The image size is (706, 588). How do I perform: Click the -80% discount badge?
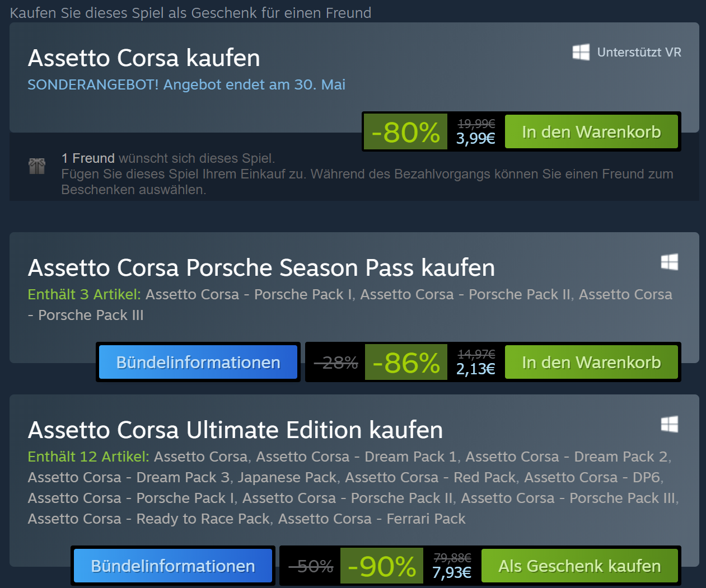click(x=406, y=132)
